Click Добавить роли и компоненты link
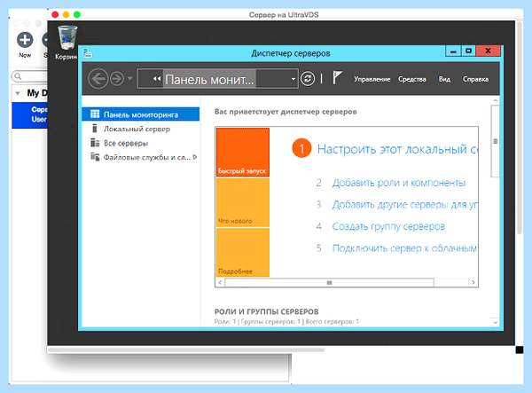Viewport: 532px width, 393px height. 399,183
